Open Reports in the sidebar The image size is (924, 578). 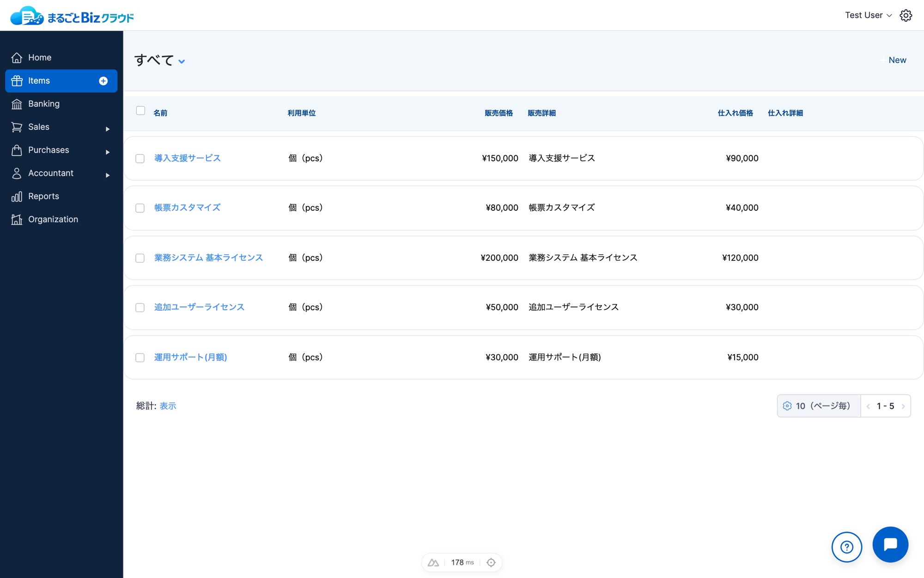point(61,197)
